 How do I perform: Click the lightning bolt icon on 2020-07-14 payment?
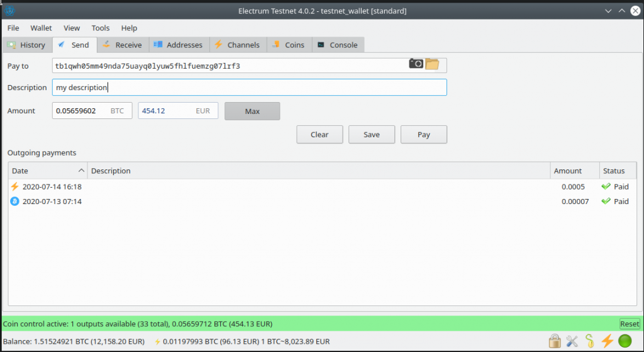coord(15,186)
